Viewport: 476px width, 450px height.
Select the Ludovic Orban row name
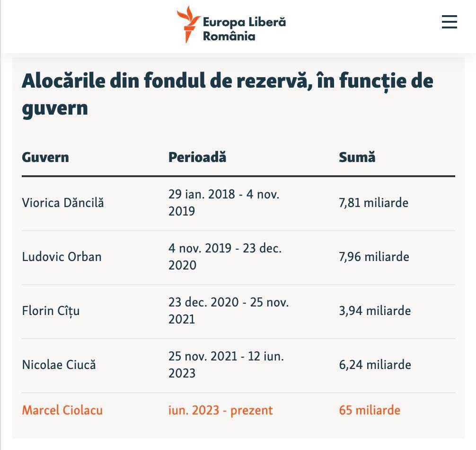tap(62, 257)
